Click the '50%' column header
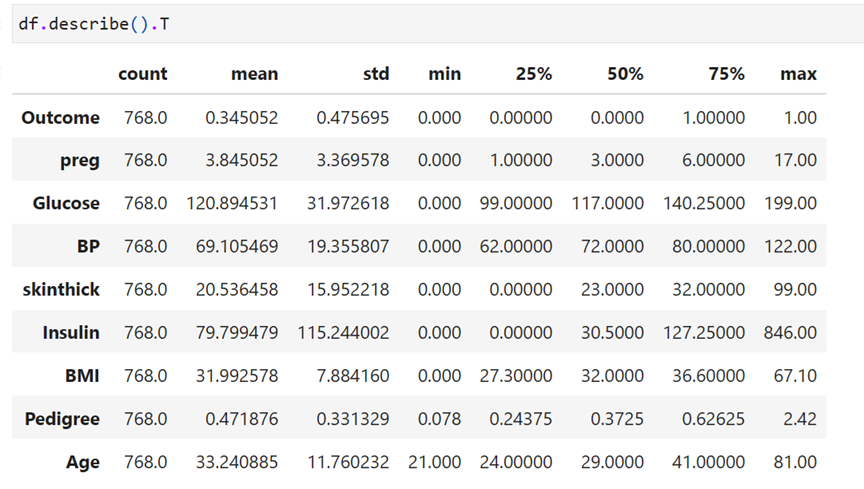 tap(625, 74)
